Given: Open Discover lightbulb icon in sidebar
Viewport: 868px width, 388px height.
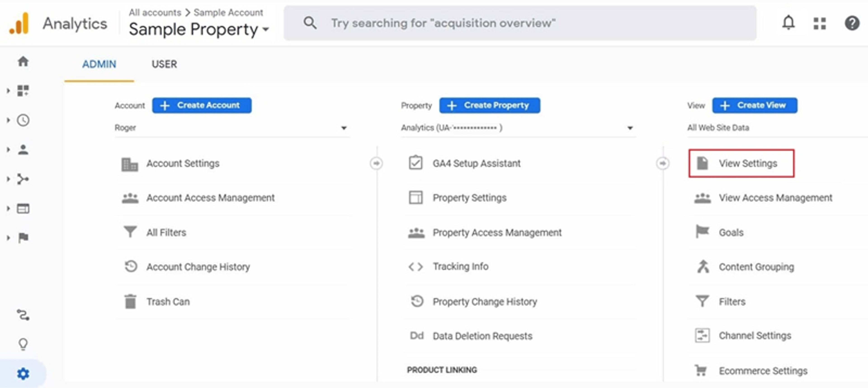Looking at the screenshot, I should coord(23,344).
